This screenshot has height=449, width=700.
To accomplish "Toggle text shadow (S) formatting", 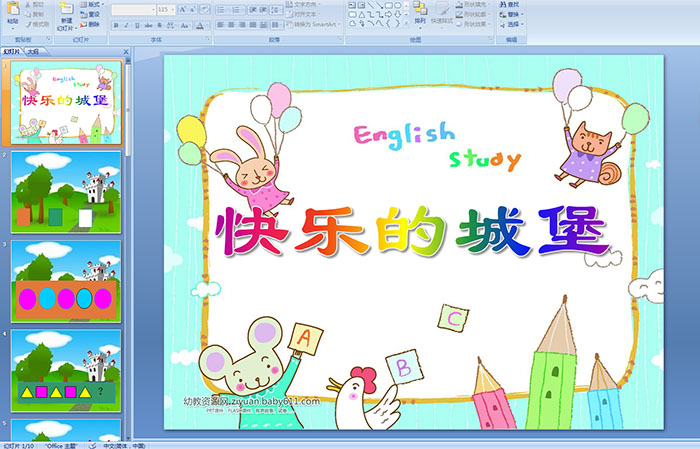I will [159, 25].
